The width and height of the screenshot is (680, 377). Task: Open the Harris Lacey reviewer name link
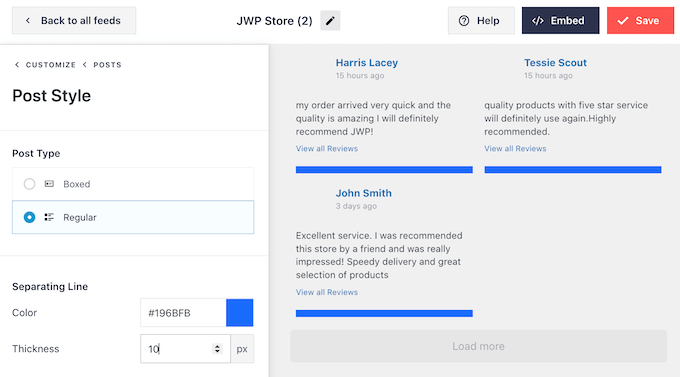(366, 62)
